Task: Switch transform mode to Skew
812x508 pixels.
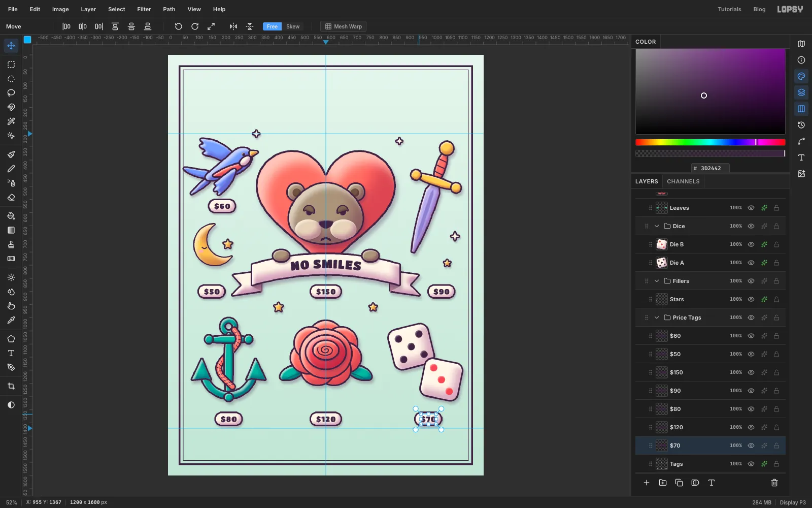Action: [x=293, y=26]
